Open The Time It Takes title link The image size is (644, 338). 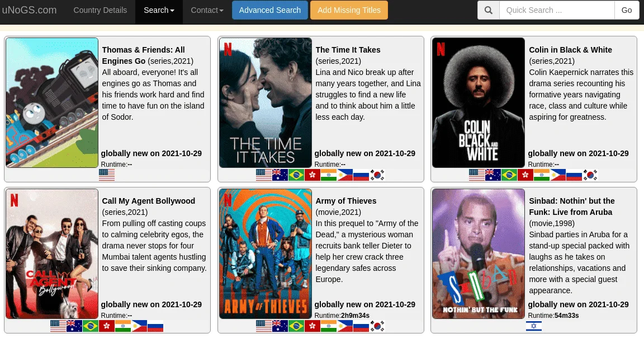(x=348, y=50)
